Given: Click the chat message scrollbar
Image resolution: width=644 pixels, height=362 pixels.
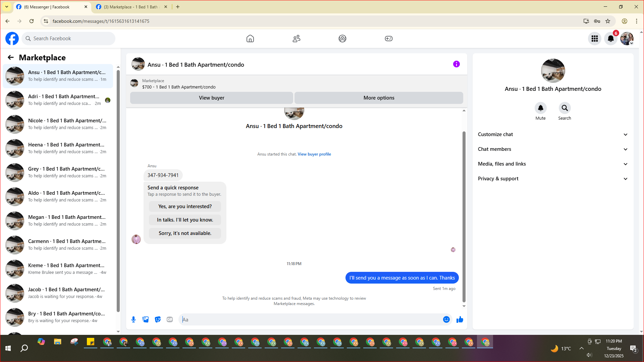Looking at the screenshot, I should (x=464, y=216).
